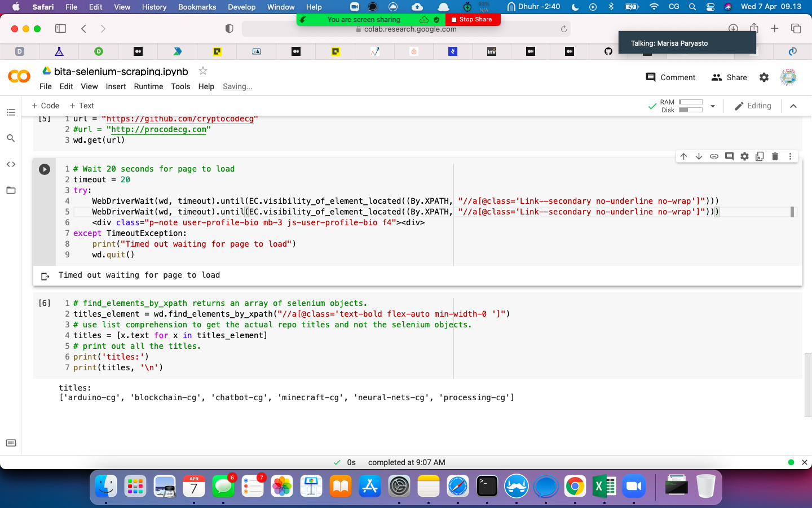Screen dimensions: 812x508
Task: Go to the Colab home logo
Action: pyautogui.click(x=19, y=76)
